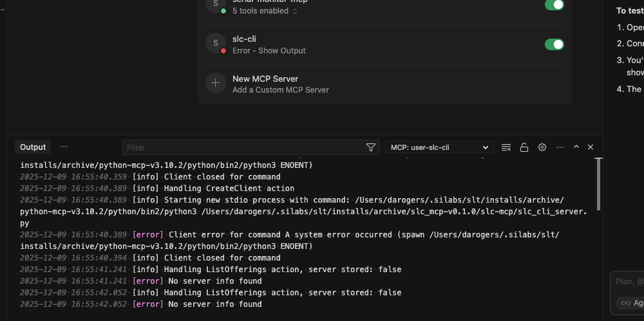The image size is (644, 321).
Task: Click 'Client closed for command' at 16:55:40.359
Action: tap(150, 177)
